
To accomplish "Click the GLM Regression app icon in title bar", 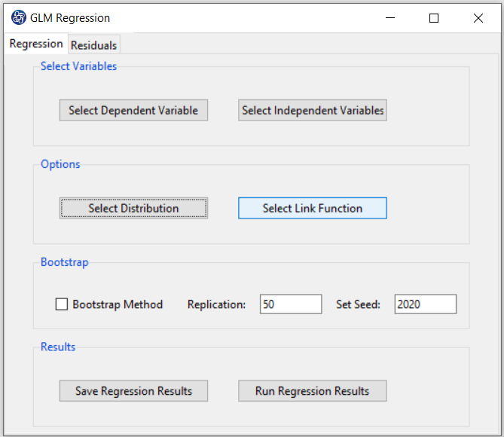I will click(x=19, y=17).
